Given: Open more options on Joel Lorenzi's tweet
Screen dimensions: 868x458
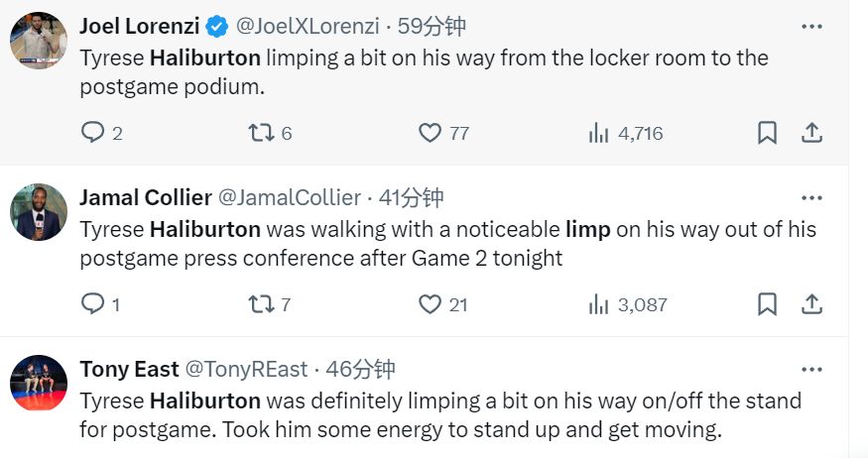Looking at the screenshot, I should click(811, 27).
